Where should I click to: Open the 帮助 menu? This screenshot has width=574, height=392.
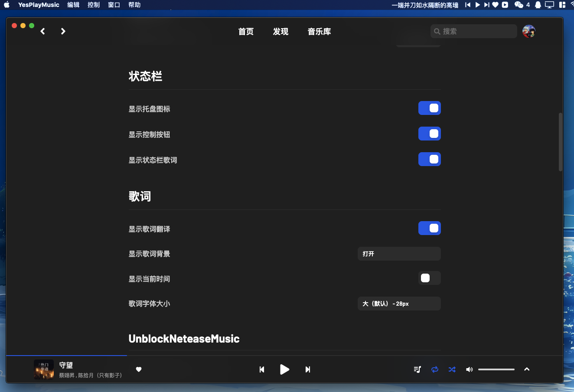[134, 5]
